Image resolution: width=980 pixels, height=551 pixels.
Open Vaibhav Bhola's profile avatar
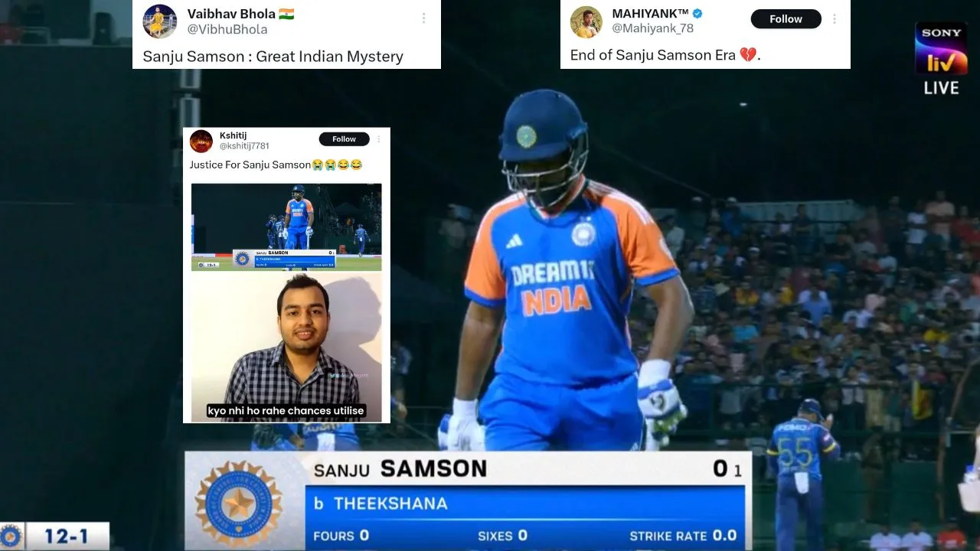click(x=160, y=21)
